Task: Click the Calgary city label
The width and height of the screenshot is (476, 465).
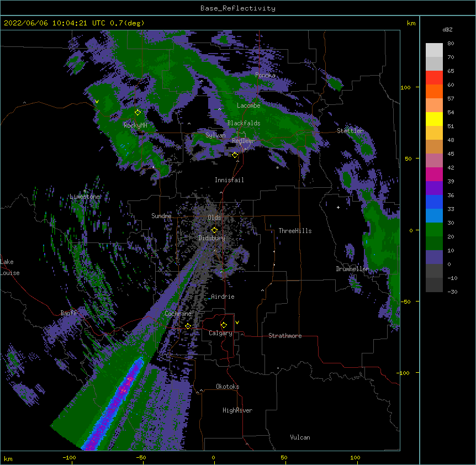Action: pyautogui.click(x=220, y=333)
